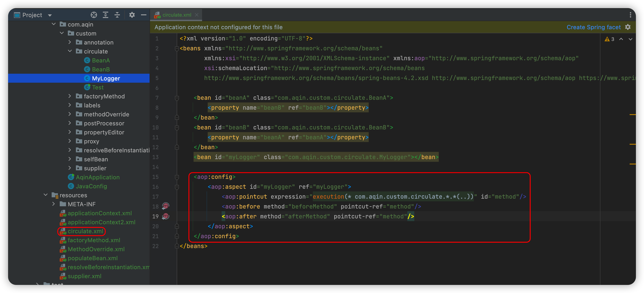The width and height of the screenshot is (644, 293).
Task: Toggle fold marker for beans tag on line 2
Action: pos(177,48)
